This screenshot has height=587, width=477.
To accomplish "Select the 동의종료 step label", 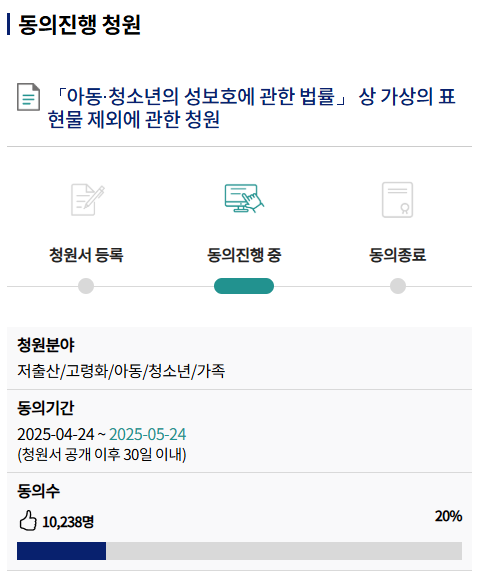I will click(398, 255).
